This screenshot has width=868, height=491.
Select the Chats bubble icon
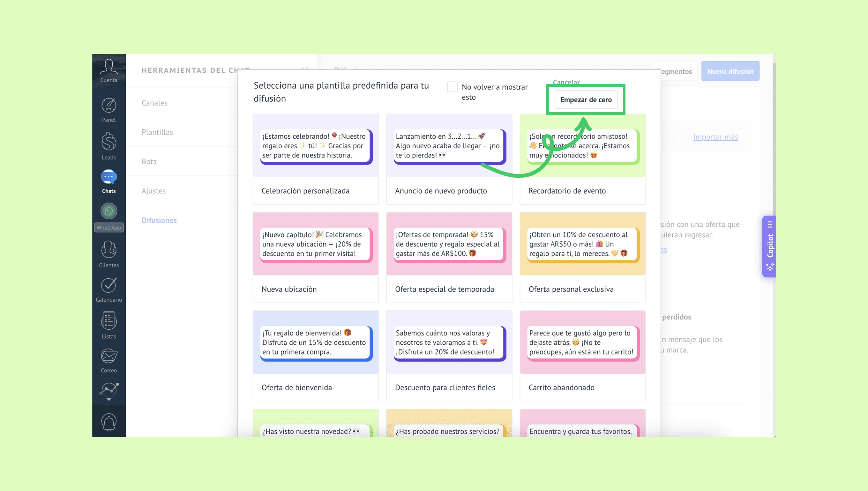click(109, 177)
